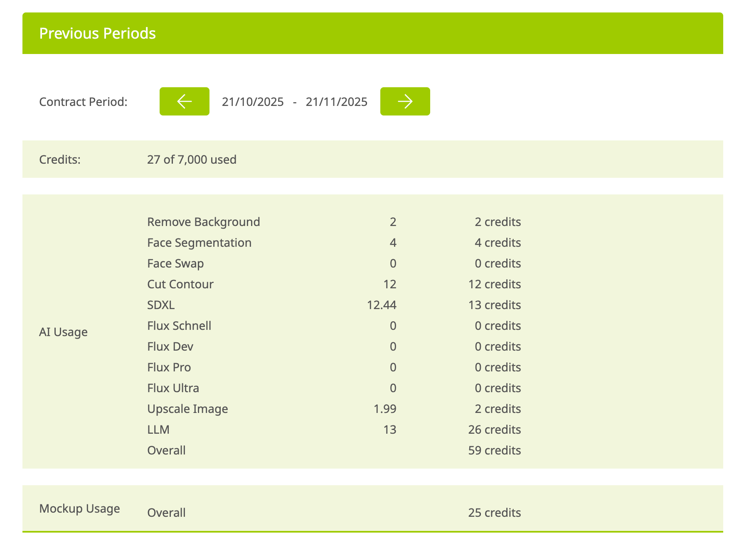Click the SDXL usage value 12.44
Screen dimensions: 744x560
381,305
